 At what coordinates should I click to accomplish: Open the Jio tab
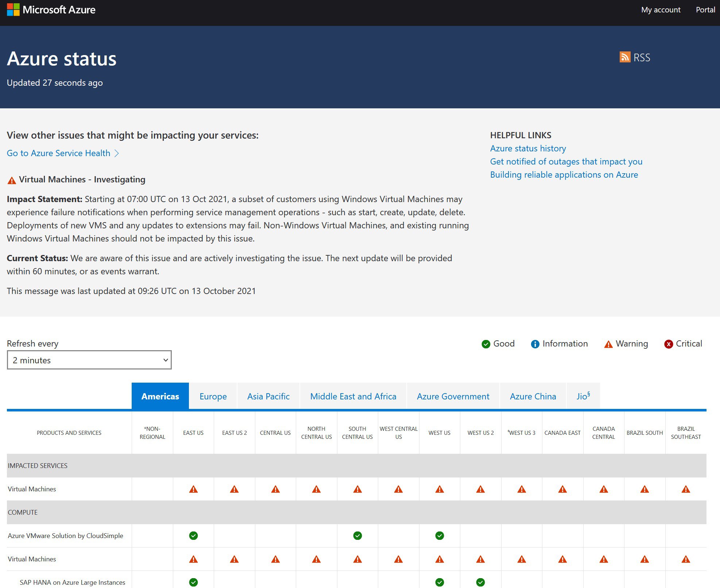point(583,396)
